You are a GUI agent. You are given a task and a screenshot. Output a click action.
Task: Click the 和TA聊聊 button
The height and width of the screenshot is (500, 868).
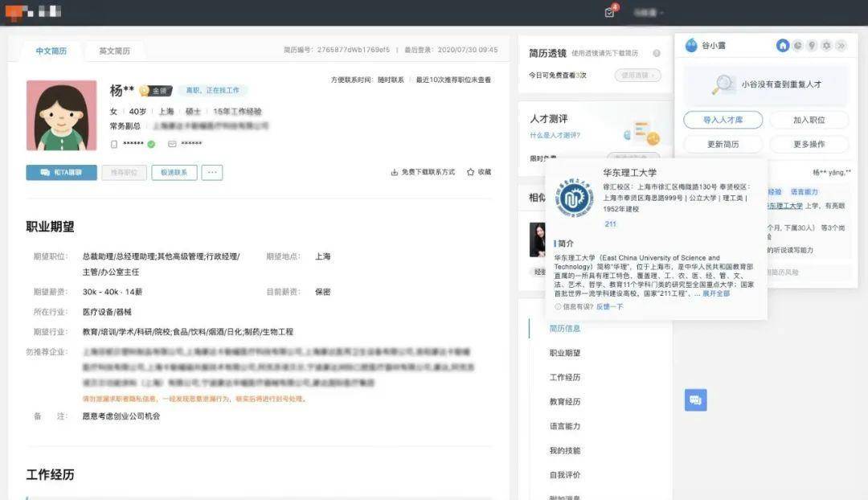[62, 172]
